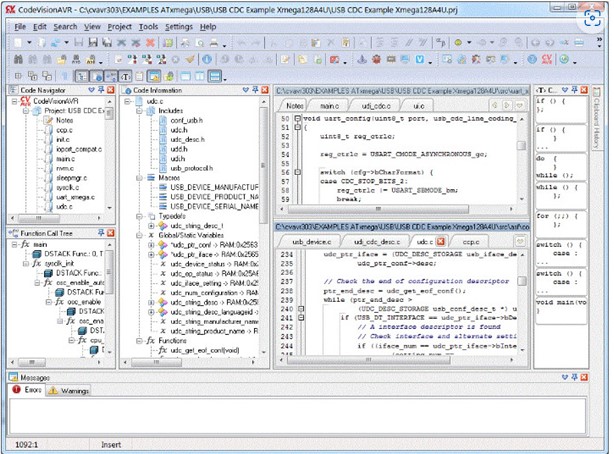Select conf_usb.h include entry
The height and width of the screenshot is (454, 614).
click(x=186, y=120)
